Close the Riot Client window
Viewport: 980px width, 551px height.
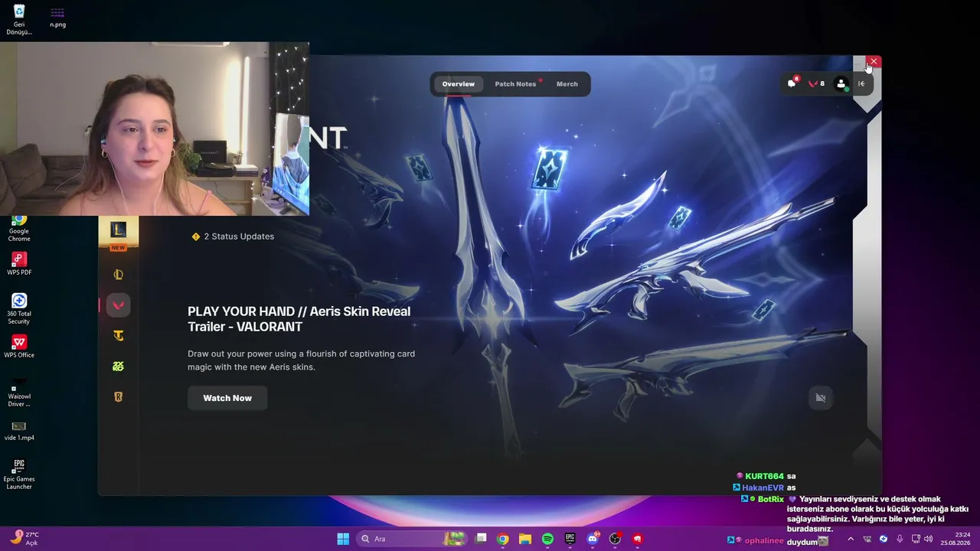coord(874,61)
